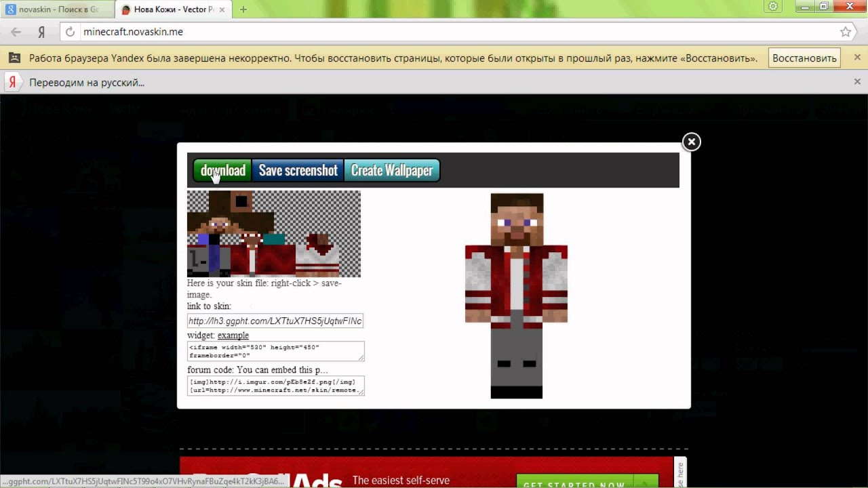Reload the page
Screen dimensions: 868x488
point(70,32)
